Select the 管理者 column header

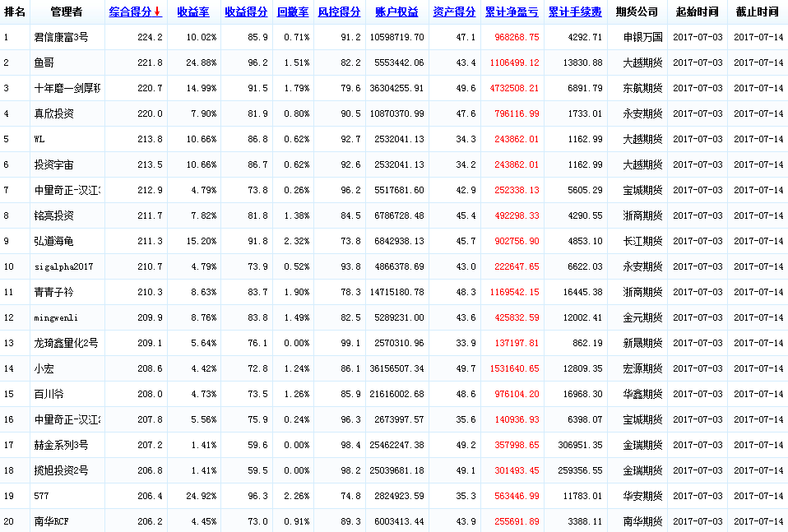click(x=66, y=12)
